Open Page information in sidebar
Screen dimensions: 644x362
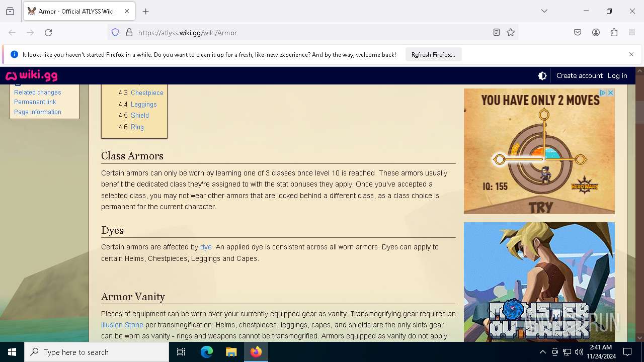pyautogui.click(x=38, y=112)
